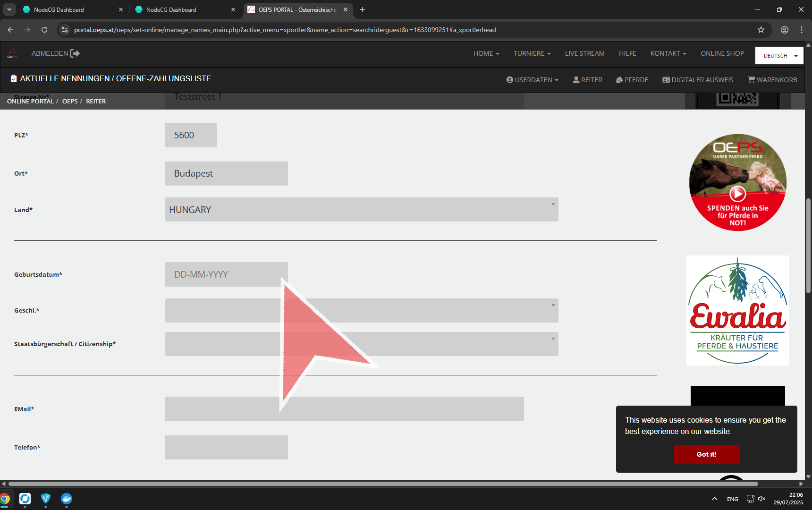
Task: Open the Chrome profile icon
Action: 785,30
